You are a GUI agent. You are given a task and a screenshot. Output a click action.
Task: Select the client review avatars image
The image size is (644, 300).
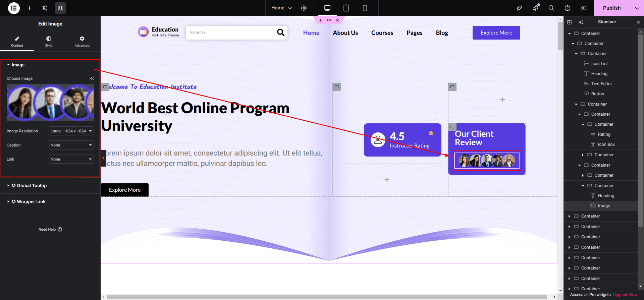point(487,161)
